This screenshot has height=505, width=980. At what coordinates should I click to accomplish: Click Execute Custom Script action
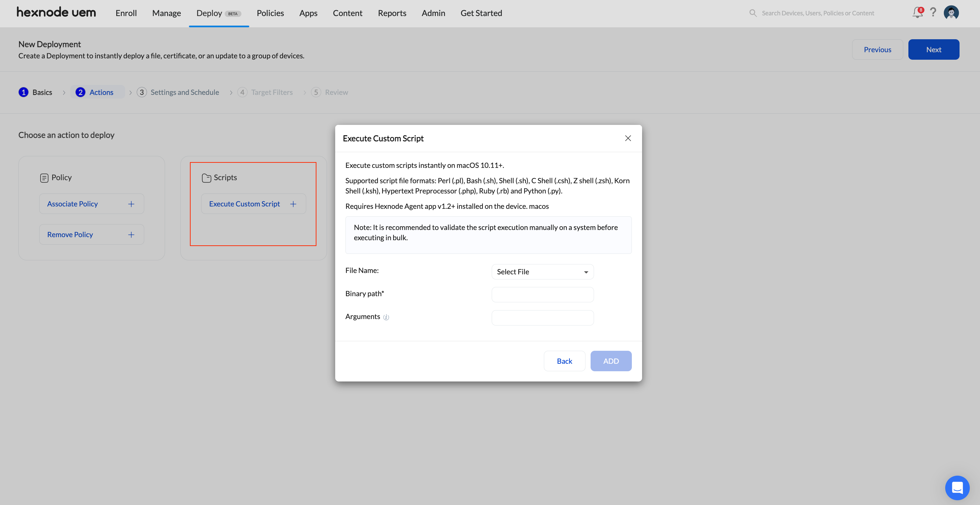(x=254, y=204)
